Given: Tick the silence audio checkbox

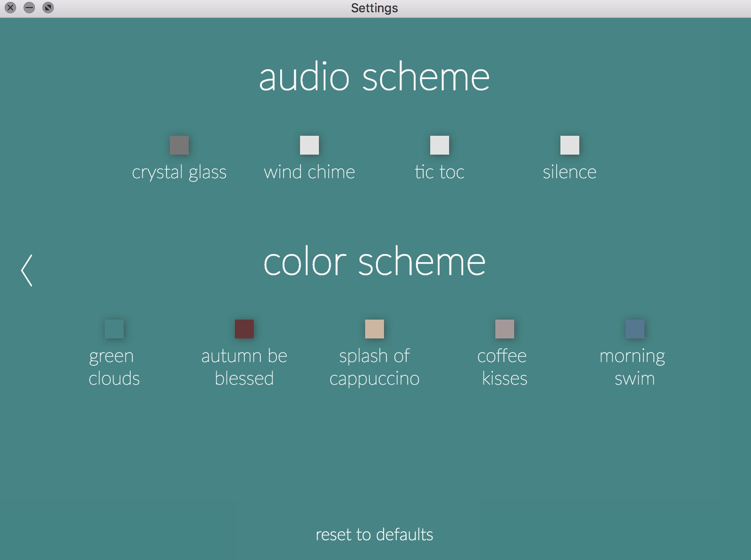Looking at the screenshot, I should [x=569, y=145].
